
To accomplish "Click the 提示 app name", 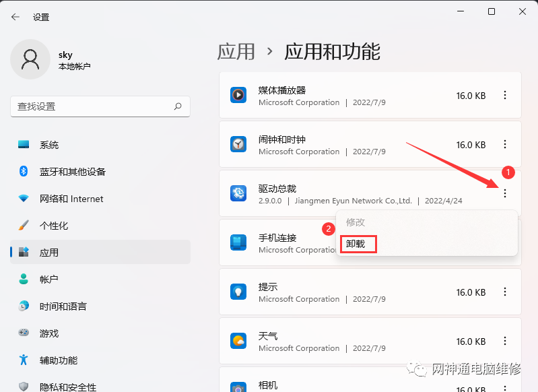I will click(268, 287).
